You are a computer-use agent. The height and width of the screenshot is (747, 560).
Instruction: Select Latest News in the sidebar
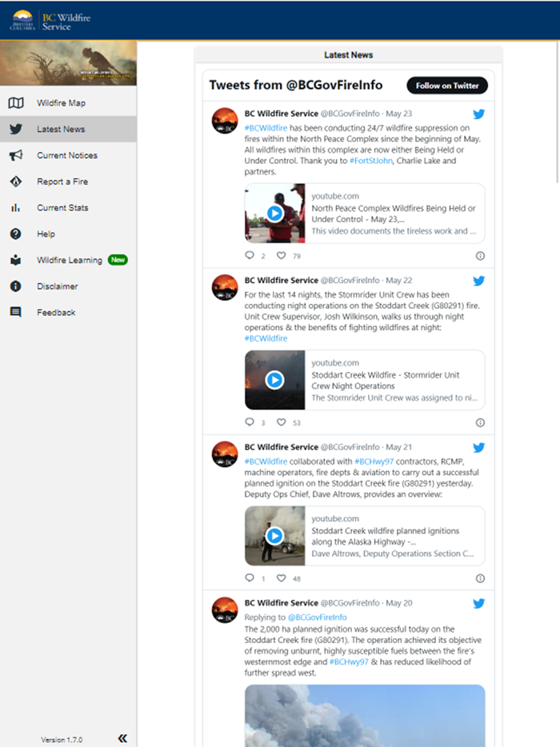pos(68,129)
